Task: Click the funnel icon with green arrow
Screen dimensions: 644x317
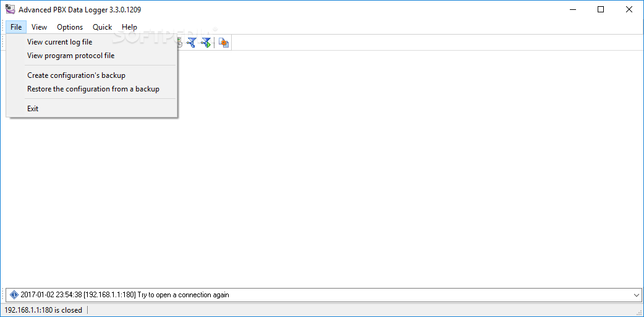Action: [206, 42]
